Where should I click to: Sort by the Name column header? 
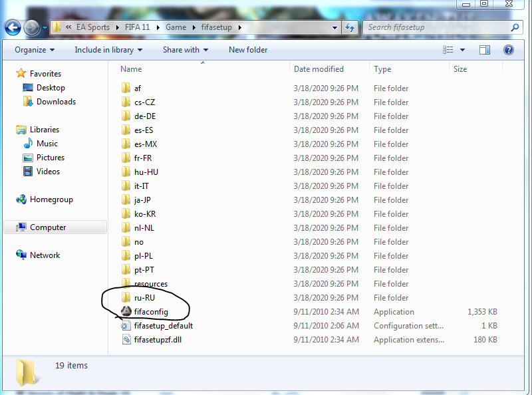pos(131,69)
